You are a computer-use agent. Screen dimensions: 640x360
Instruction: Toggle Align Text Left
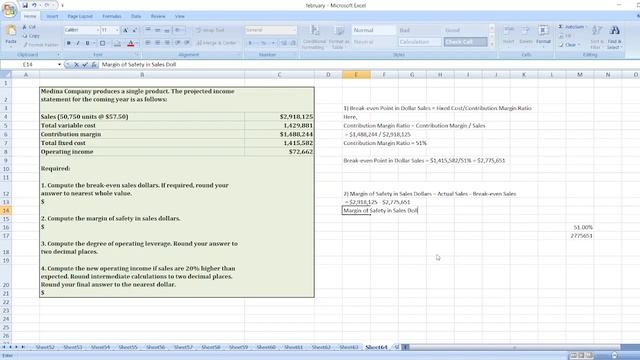point(148,43)
